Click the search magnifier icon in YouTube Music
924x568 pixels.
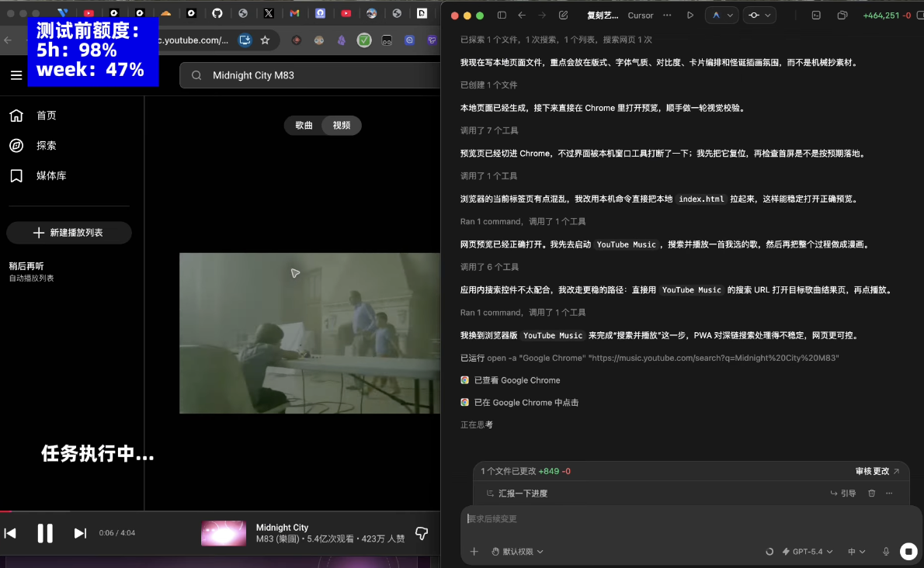(x=196, y=75)
